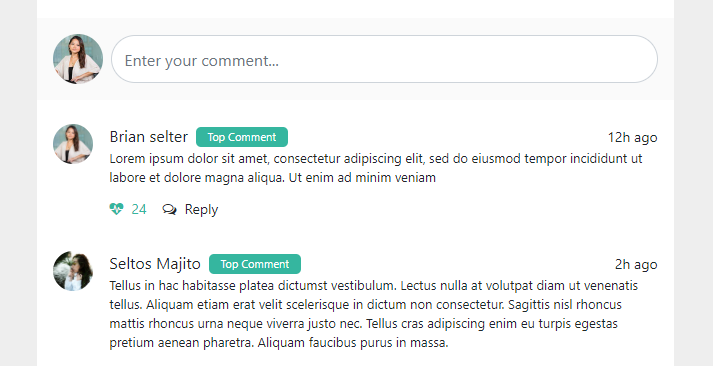Open Brian selter's profile picture
The width and height of the screenshot is (713, 366).
point(73,144)
